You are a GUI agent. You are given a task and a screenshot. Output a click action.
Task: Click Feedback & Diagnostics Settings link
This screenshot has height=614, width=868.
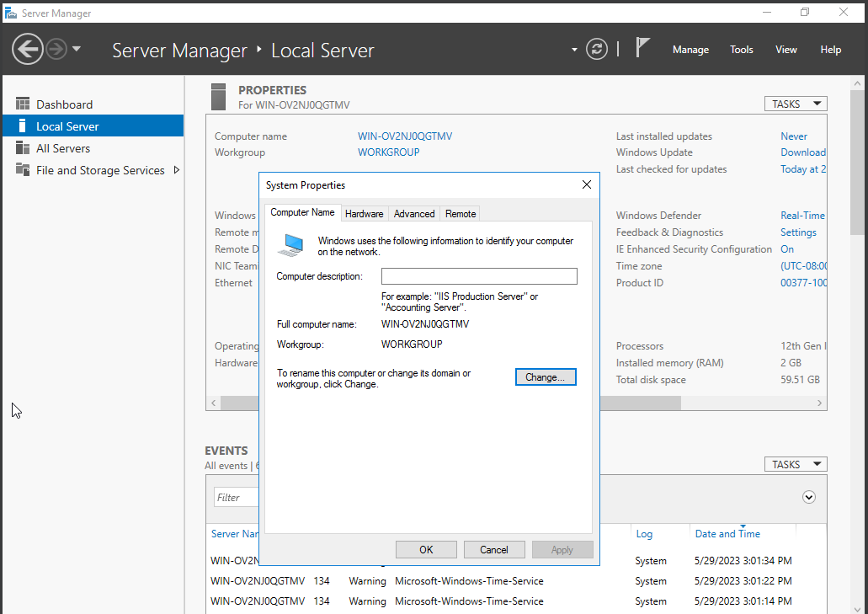click(x=798, y=232)
